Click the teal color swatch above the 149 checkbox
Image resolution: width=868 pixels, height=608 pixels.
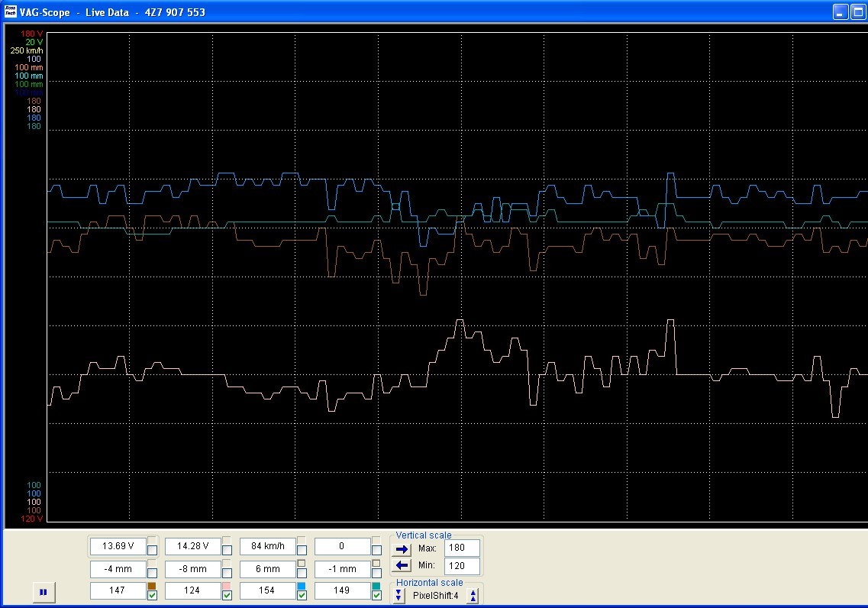click(376, 585)
